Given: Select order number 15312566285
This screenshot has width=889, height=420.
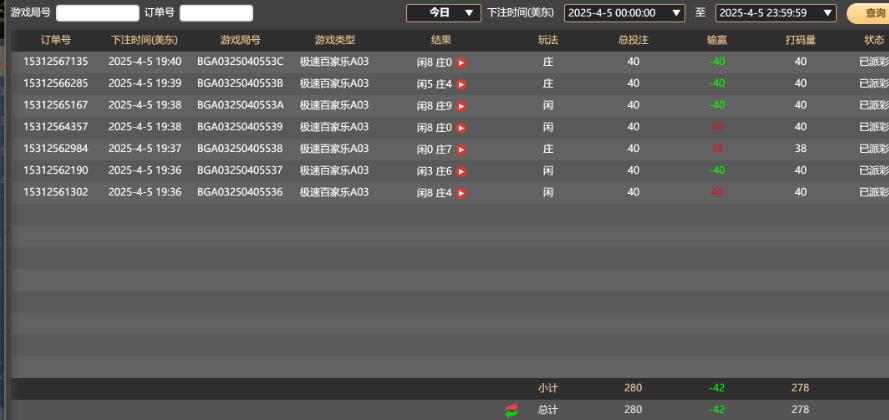Looking at the screenshot, I should pyautogui.click(x=56, y=83).
